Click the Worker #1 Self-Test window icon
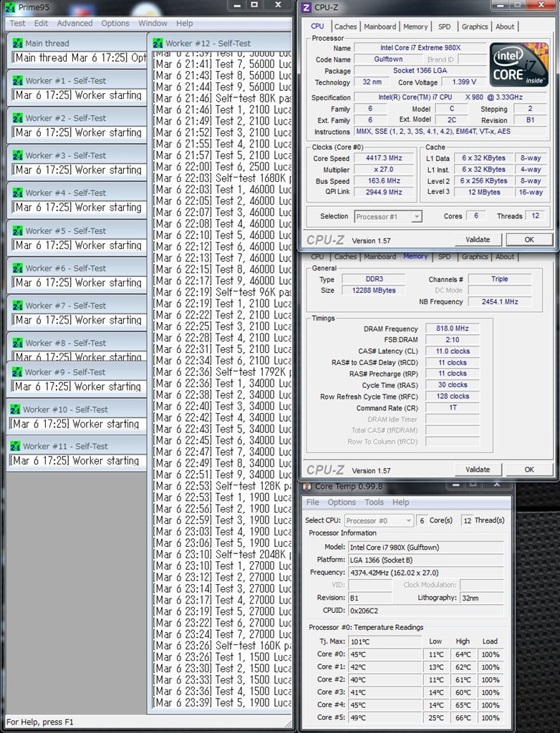This screenshot has height=733, width=560. click(x=16, y=81)
